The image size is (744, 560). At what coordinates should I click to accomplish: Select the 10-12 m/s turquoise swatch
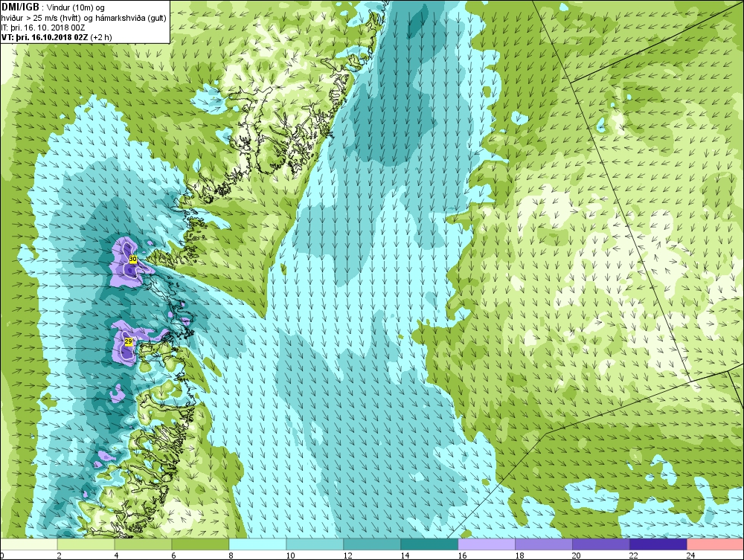pos(315,544)
